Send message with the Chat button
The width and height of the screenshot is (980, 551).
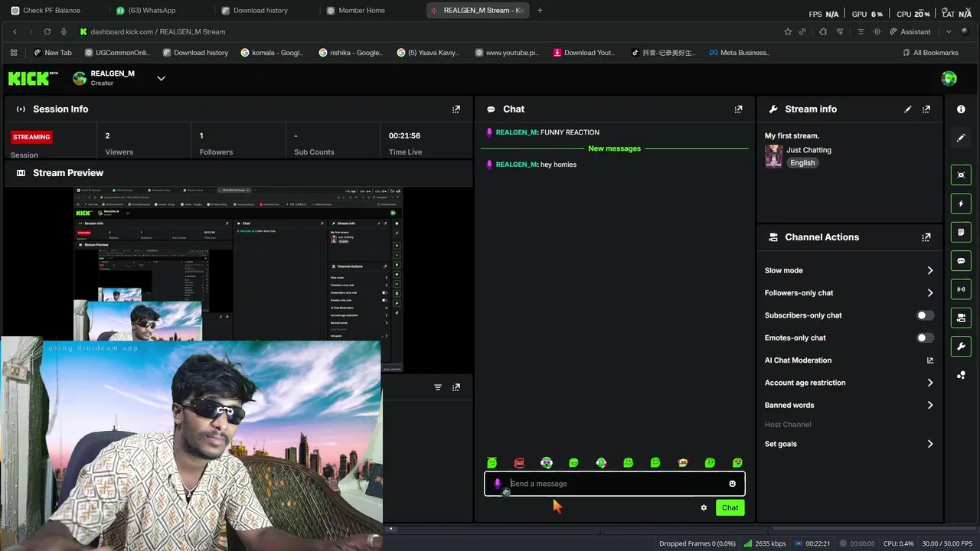pyautogui.click(x=730, y=507)
